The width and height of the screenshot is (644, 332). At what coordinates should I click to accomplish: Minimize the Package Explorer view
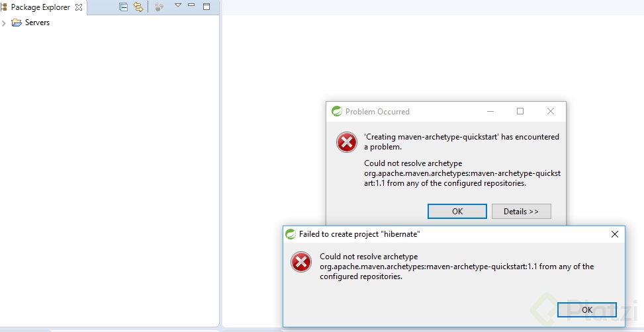[191, 5]
